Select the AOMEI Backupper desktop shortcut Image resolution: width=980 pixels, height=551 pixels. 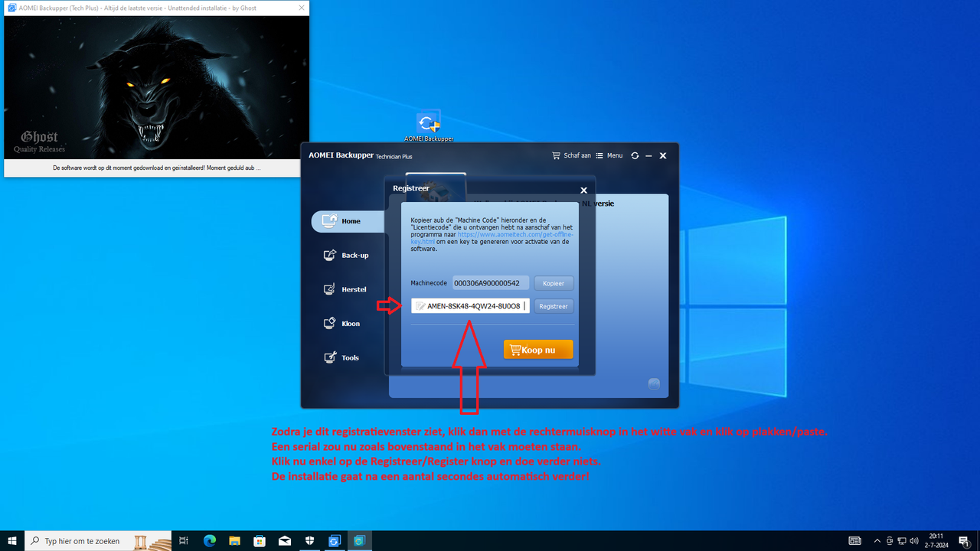[x=429, y=126]
